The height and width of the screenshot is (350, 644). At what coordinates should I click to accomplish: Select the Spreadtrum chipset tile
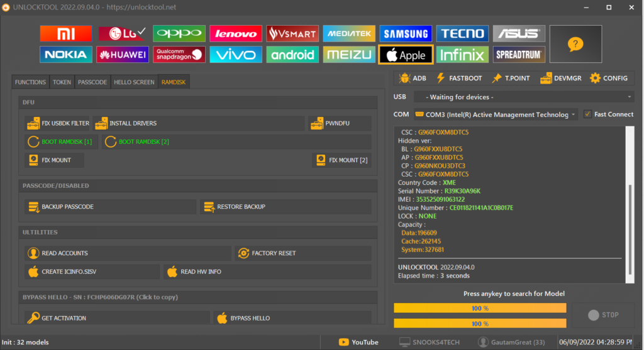pyautogui.click(x=519, y=55)
